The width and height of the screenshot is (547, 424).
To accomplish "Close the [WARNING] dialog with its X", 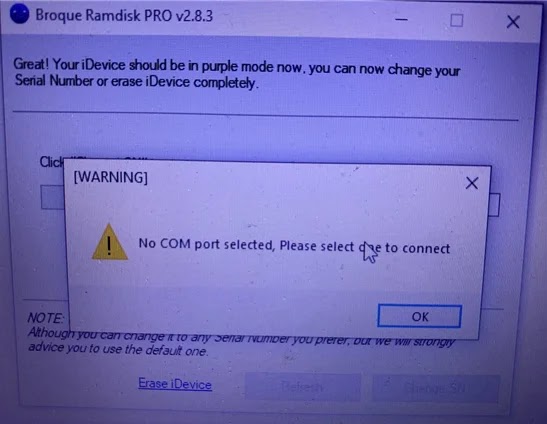I will point(472,183).
